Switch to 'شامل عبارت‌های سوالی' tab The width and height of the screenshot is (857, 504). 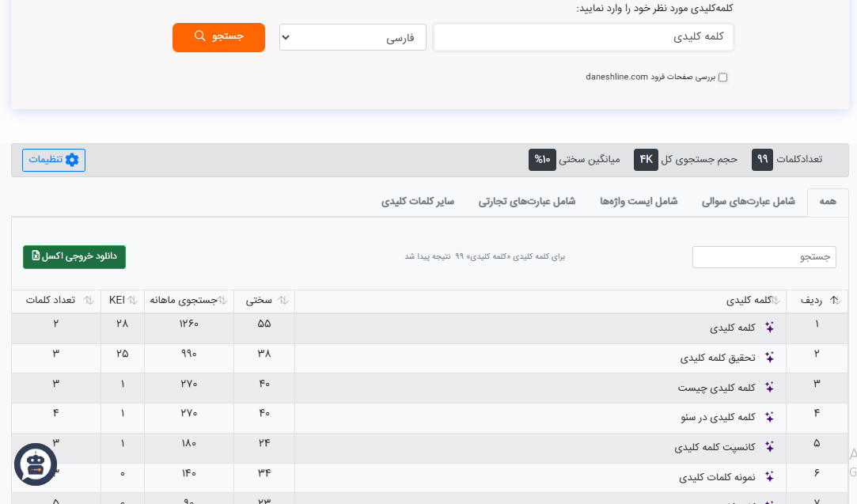point(748,202)
